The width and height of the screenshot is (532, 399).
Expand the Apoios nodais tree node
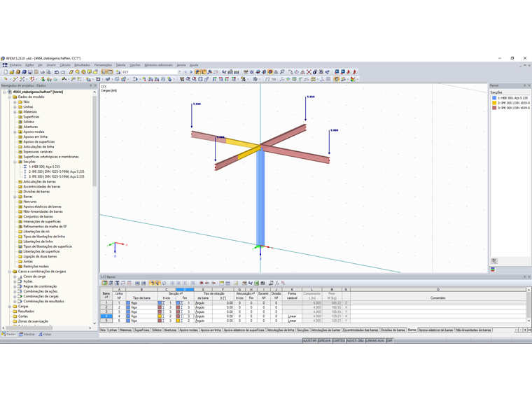pyautogui.click(x=15, y=132)
